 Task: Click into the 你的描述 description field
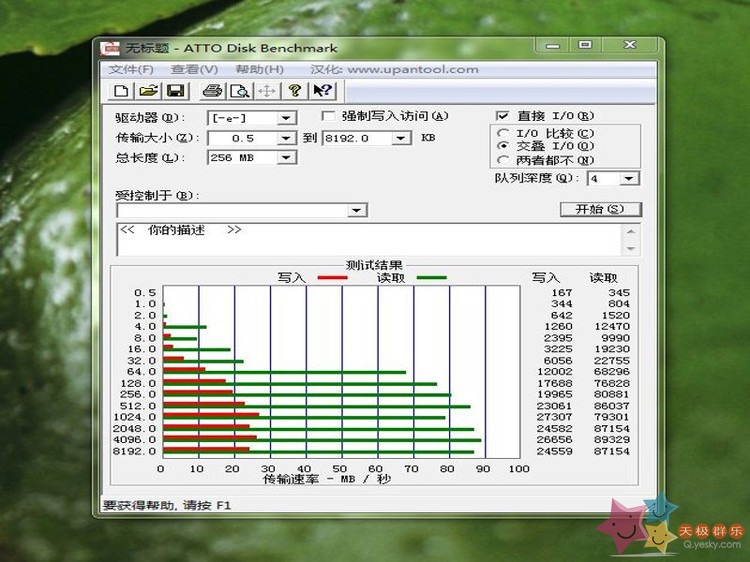[369, 239]
